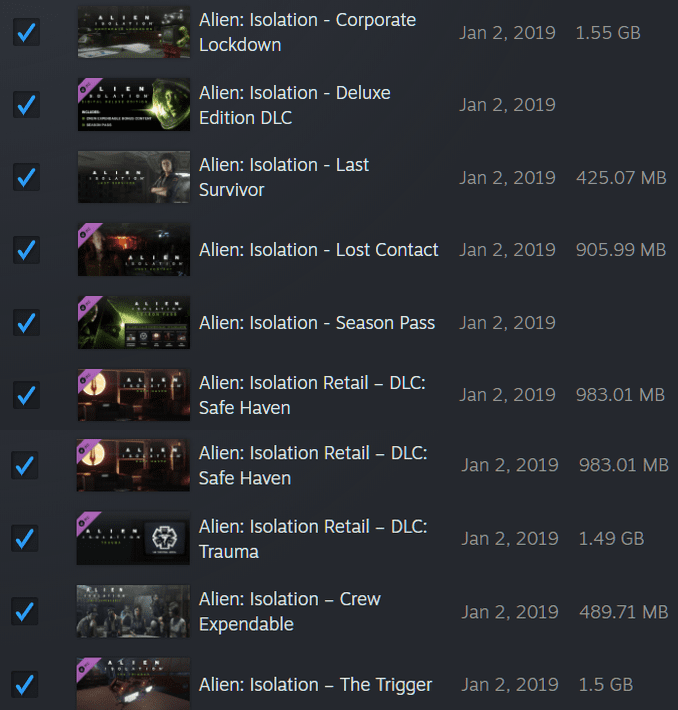678x710 pixels.
Task: Toggle the Deluxe Edition DLC checkbox
Action: (26, 105)
